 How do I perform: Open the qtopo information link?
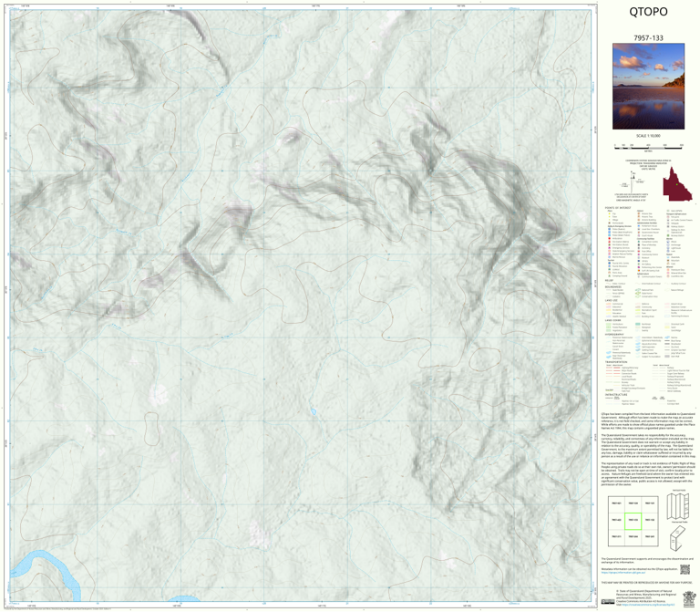(623, 572)
